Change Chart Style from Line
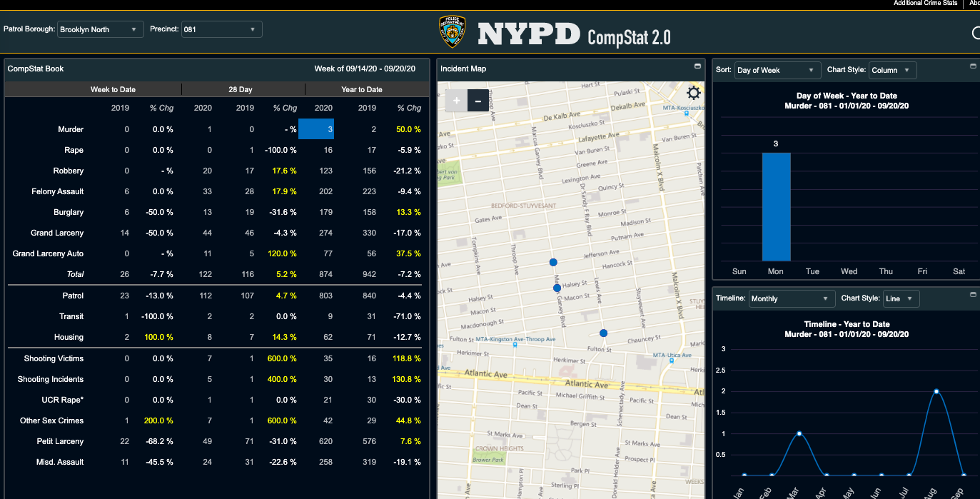This screenshot has height=499, width=980. point(901,298)
